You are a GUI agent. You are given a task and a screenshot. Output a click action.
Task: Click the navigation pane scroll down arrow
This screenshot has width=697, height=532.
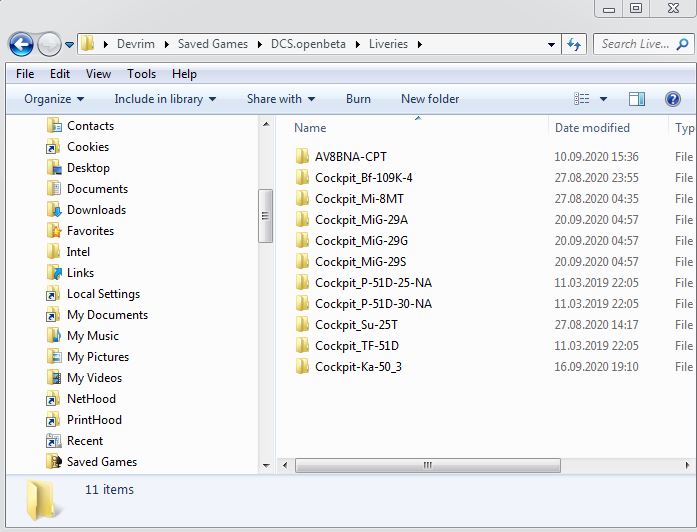266,466
